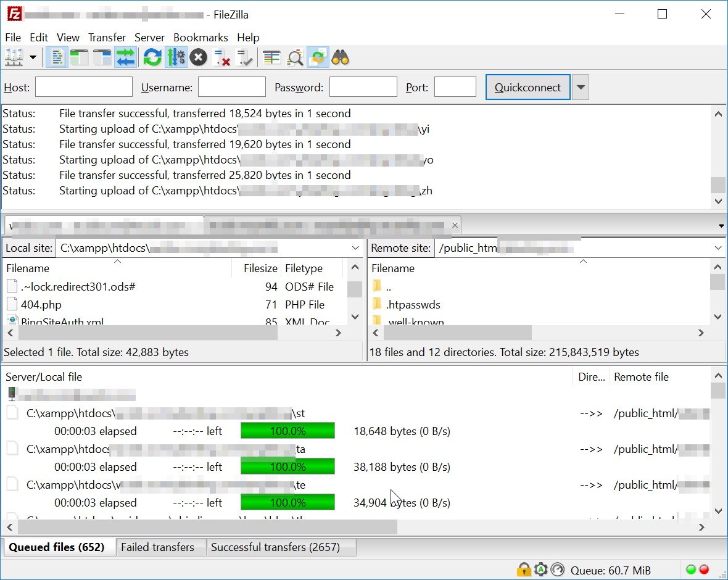Open the directory listing filters dialog
The height and width of the screenshot is (580, 728).
point(272,58)
